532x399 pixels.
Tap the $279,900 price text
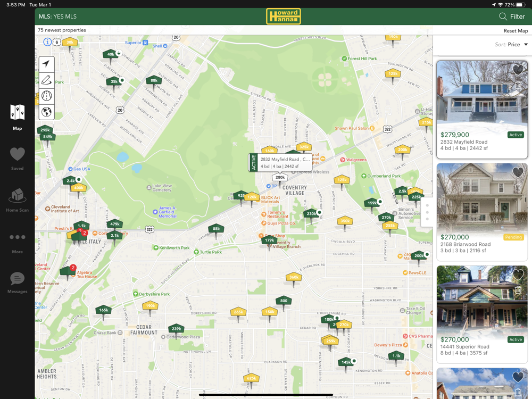coord(455,135)
